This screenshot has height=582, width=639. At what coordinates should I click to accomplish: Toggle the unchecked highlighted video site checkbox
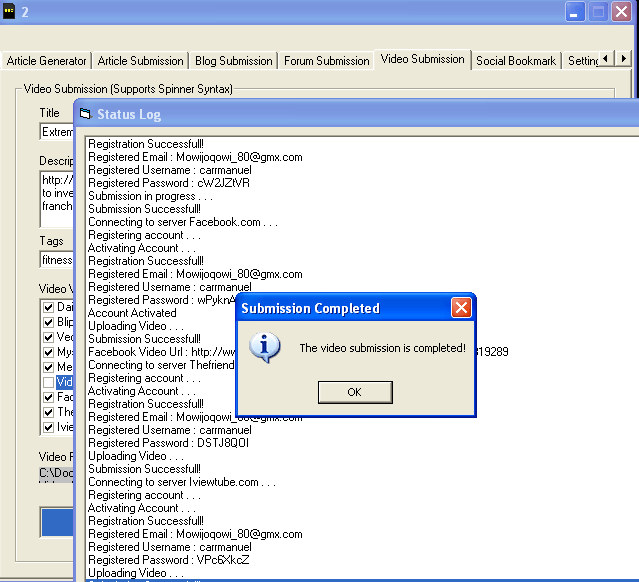[48, 382]
